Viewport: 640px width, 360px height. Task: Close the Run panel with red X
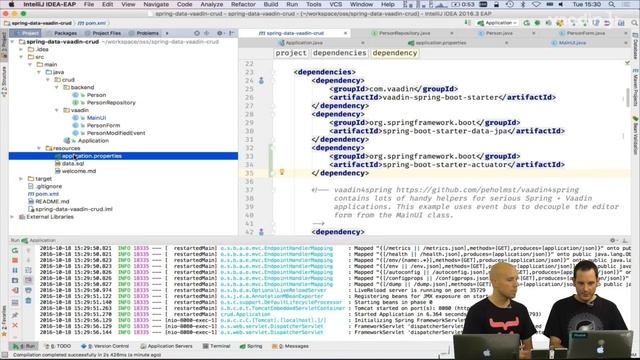click(15, 325)
